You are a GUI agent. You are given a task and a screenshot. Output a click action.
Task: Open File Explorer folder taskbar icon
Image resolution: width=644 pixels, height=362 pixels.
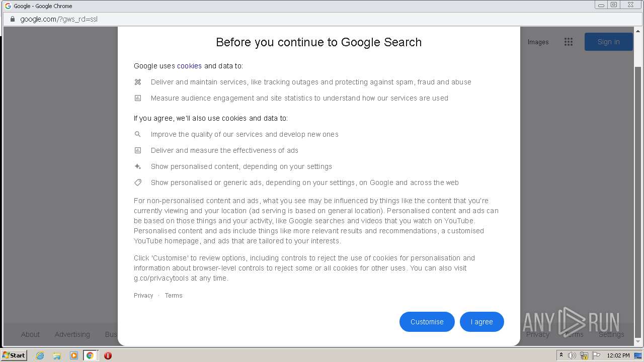[57, 355]
